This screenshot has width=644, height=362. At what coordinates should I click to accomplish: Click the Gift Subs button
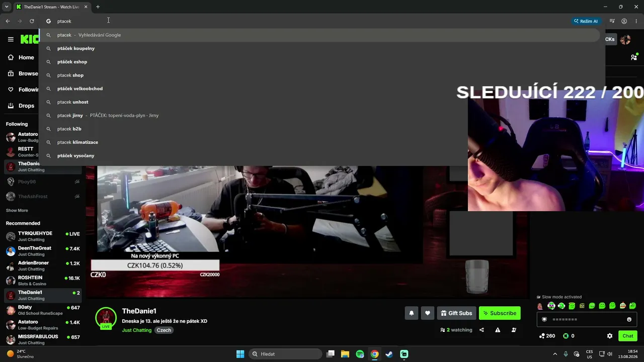(x=456, y=313)
